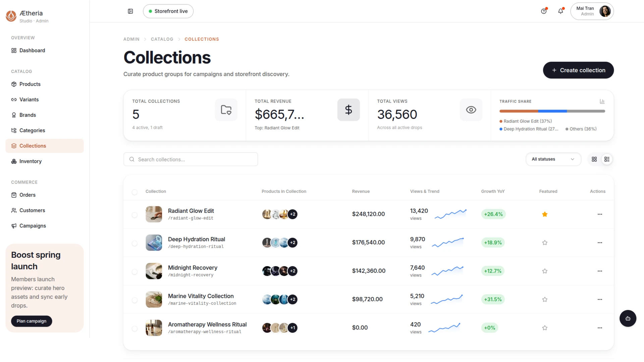644x362 pixels.
Task: Check the Aromatherapy Wellness Ritual row checkbox
Action: tap(135, 329)
